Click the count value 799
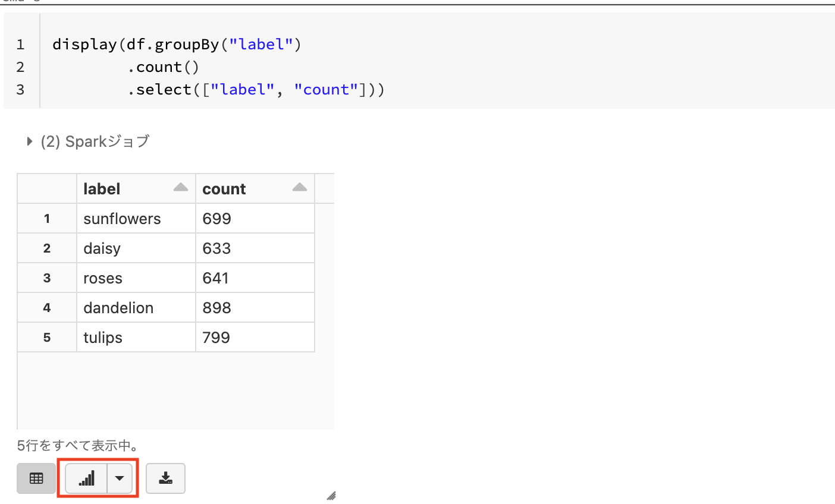 255,338
